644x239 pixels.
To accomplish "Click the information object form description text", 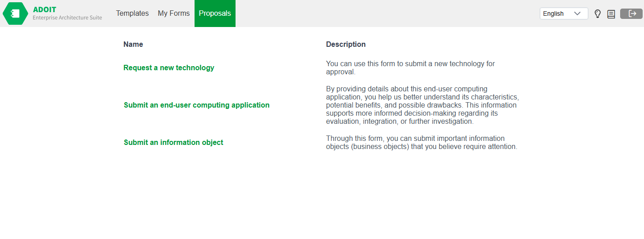I will point(421,143).
